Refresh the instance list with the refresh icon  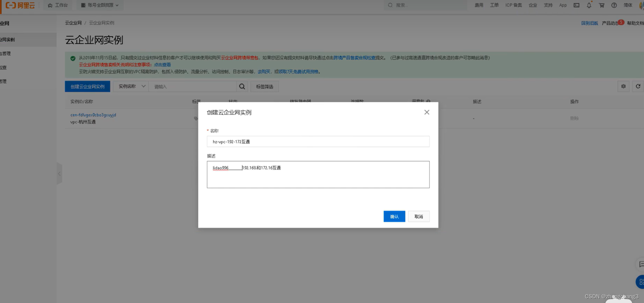[638, 86]
